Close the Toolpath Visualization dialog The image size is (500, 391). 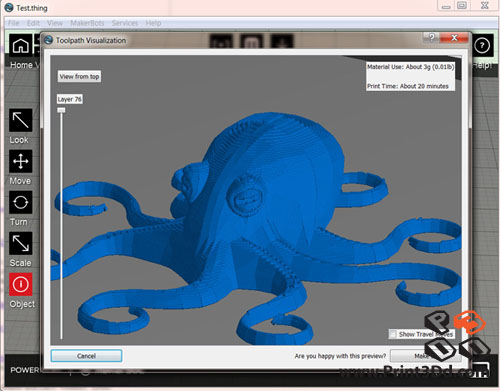(454, 38)
